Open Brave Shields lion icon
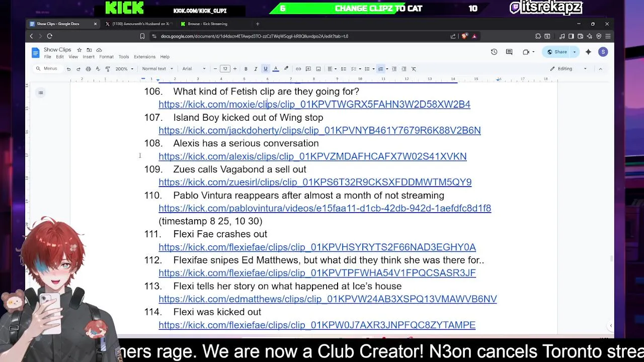This screenshot has height=362, width=644. [464, 36]
